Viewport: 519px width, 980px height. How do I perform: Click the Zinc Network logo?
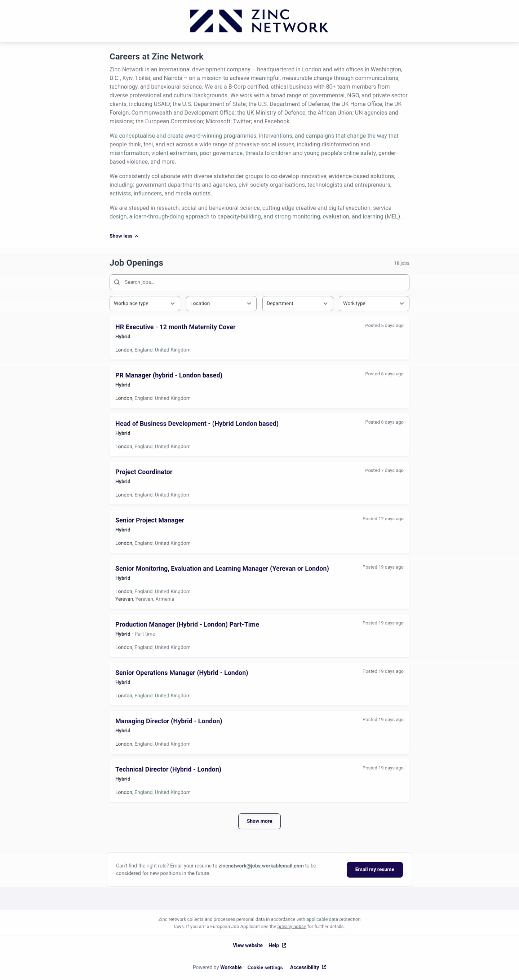tap(259, 21)
